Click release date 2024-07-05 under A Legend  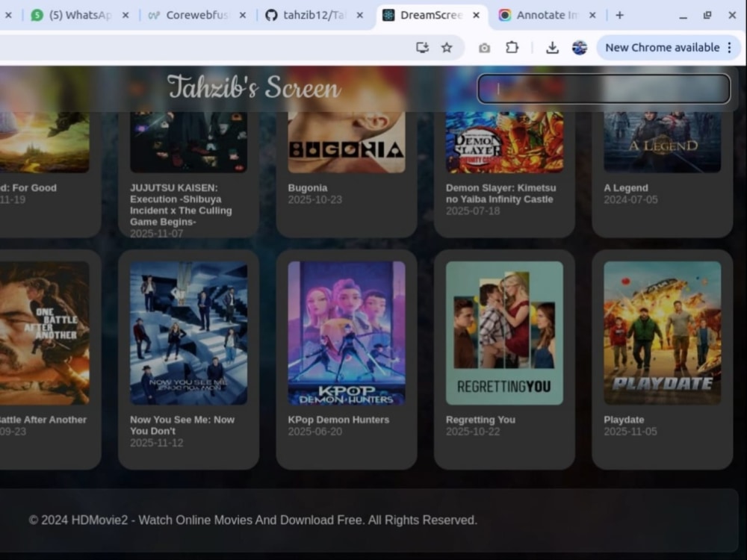click(x=630, y=199)
